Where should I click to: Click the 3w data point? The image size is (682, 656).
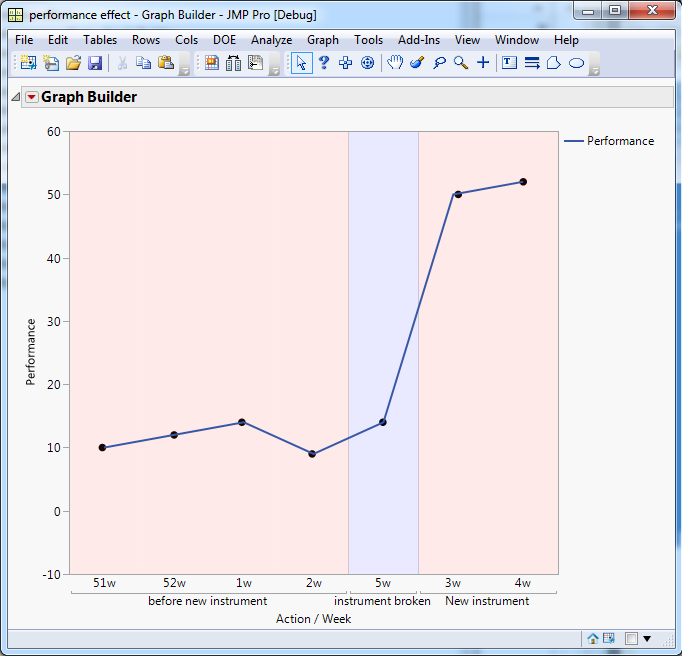pos(458,194)
